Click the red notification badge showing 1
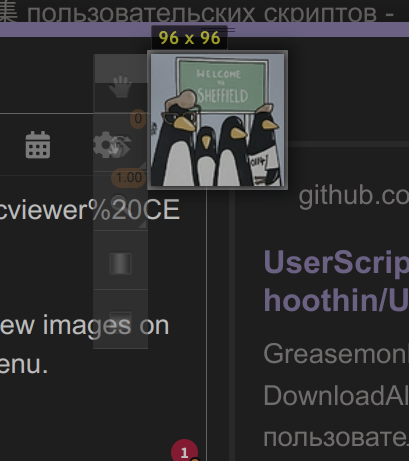Viewport: 409px width, 461px height. point(184,451)
